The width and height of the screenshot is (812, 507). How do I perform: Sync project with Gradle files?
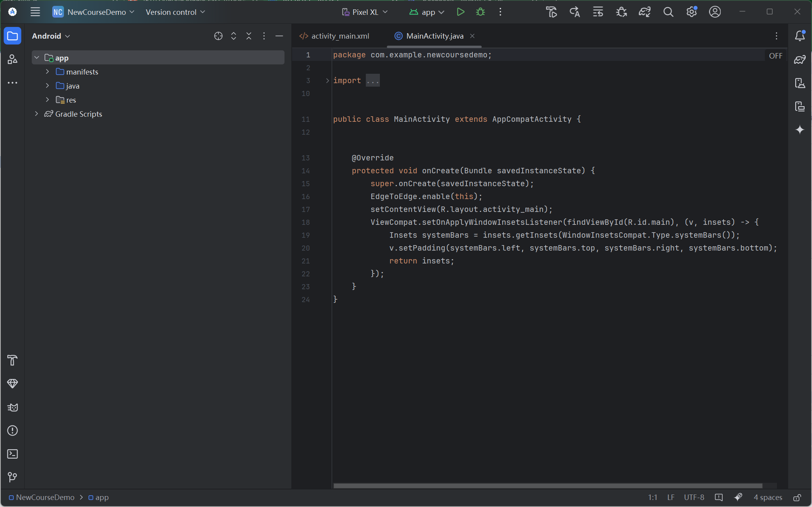[644, 12]
